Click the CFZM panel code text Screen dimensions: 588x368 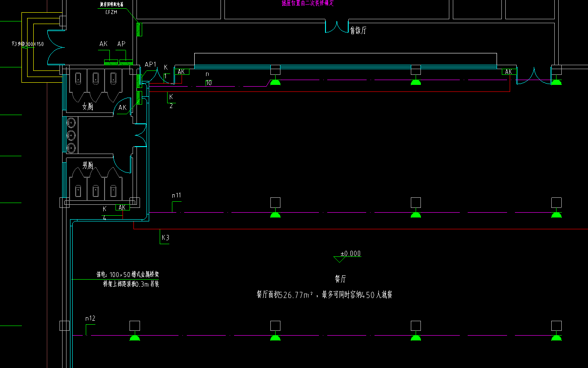point(112,12)
